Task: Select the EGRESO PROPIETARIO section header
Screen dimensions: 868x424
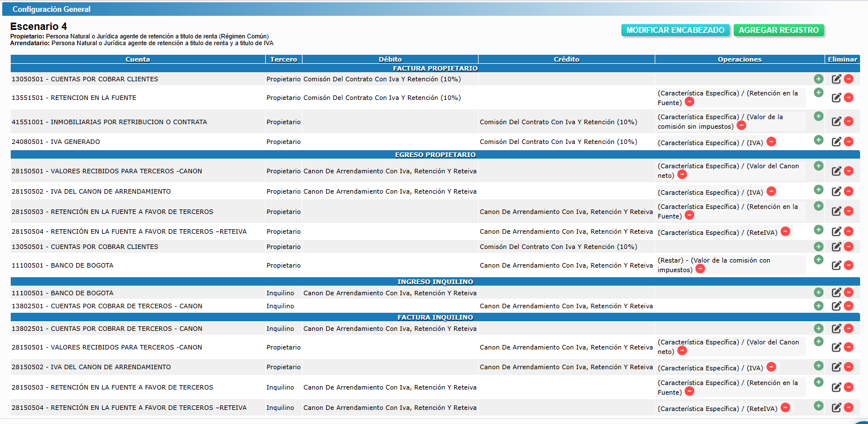Action: (x=435, y=155)
